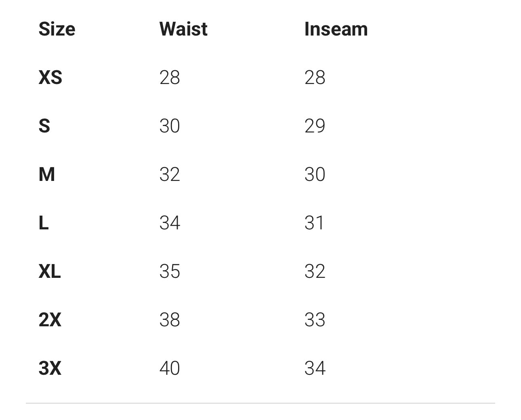This screenshot has height=420, width=521.
Task: Select the XS size row label
Action: [x=50, y=77]
